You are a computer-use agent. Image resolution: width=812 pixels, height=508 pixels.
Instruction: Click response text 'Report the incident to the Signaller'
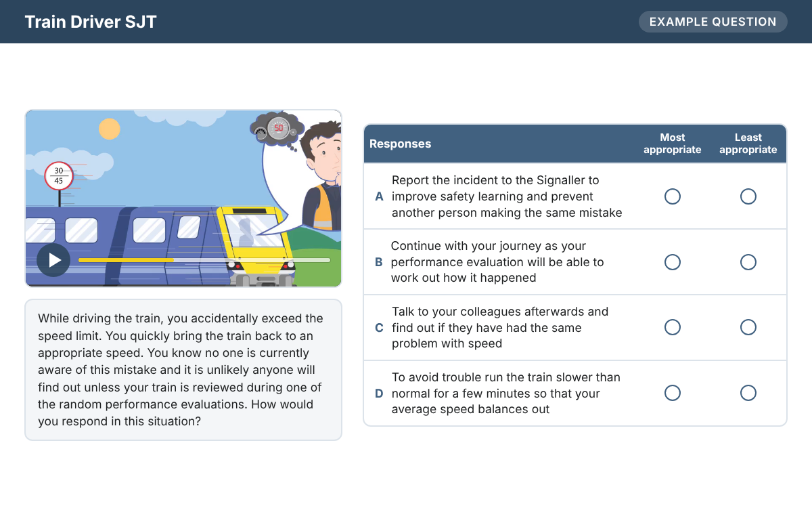pyautogui.click(x=507, y=196)
